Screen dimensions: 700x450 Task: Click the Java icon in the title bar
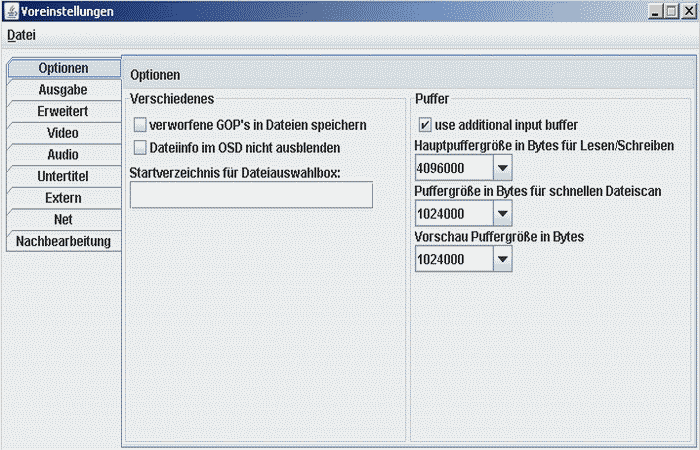11,11
